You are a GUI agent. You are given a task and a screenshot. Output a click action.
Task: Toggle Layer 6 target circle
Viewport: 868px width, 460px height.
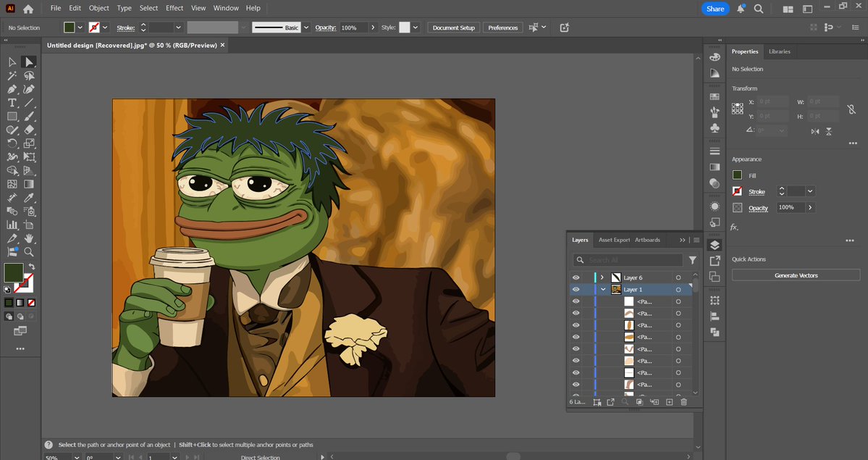pos(678,277)
